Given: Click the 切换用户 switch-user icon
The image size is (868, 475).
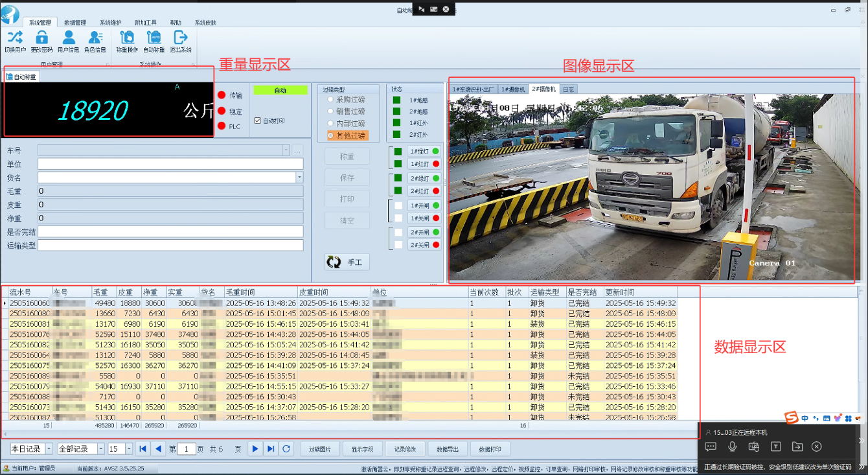Looking at the screenshot, I should tap(15, 41).
